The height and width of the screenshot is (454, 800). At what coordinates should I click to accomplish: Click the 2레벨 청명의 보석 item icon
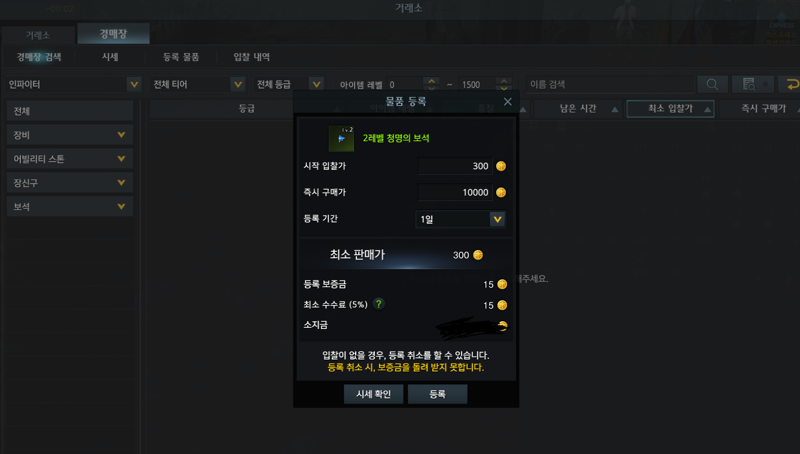click(341, 138)
